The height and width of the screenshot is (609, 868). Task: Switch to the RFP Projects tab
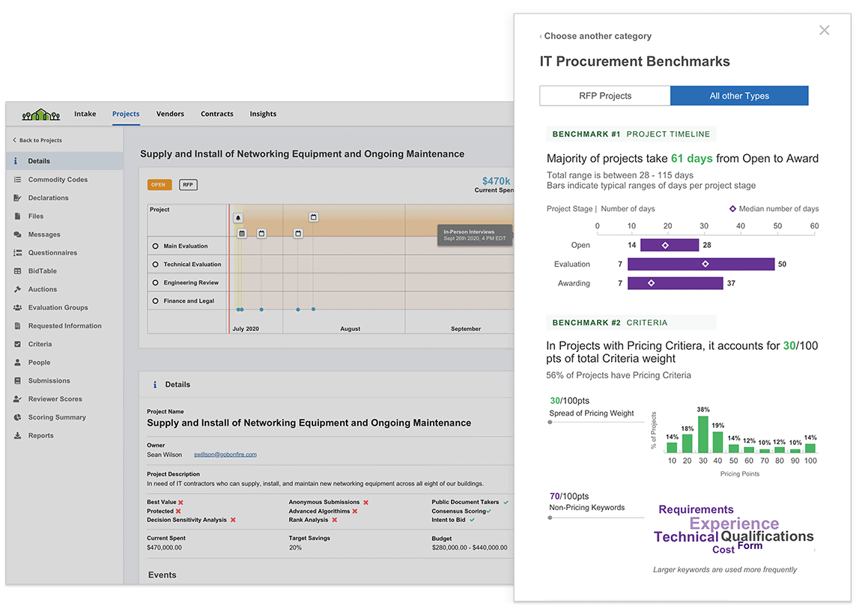[604, 96]
